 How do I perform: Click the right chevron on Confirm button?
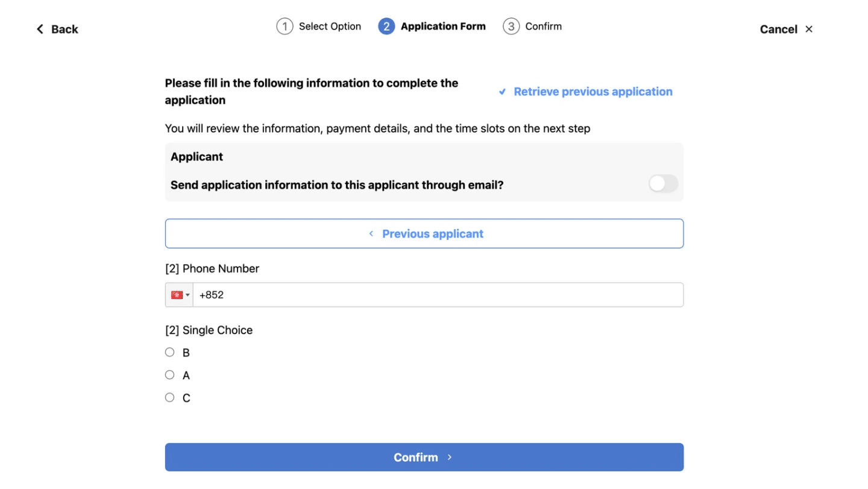point(450,457)
